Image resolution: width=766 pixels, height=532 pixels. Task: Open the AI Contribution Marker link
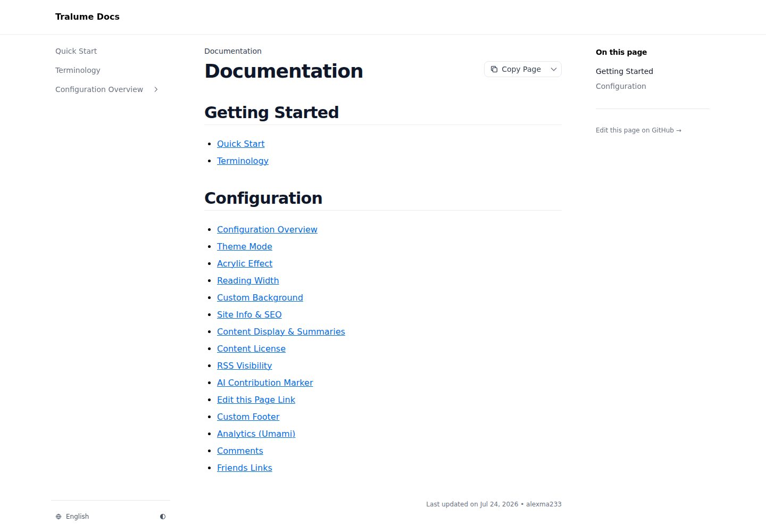265,383
